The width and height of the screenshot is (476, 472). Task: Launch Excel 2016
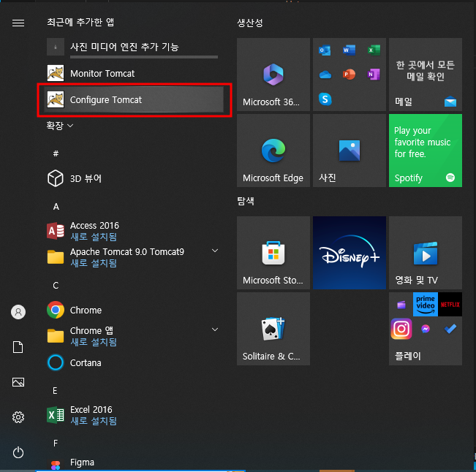134,415
